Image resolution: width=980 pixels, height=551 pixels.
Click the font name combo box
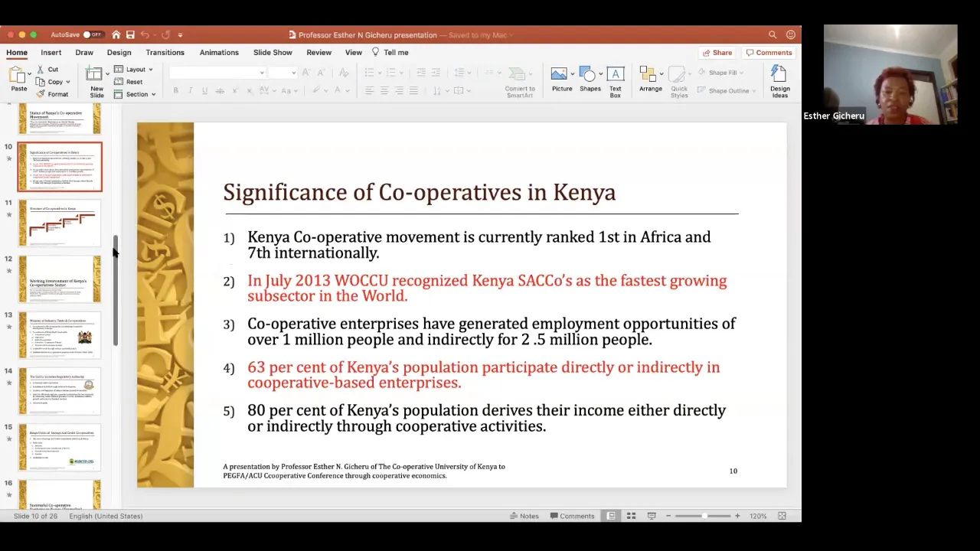(x=217, y=73)
